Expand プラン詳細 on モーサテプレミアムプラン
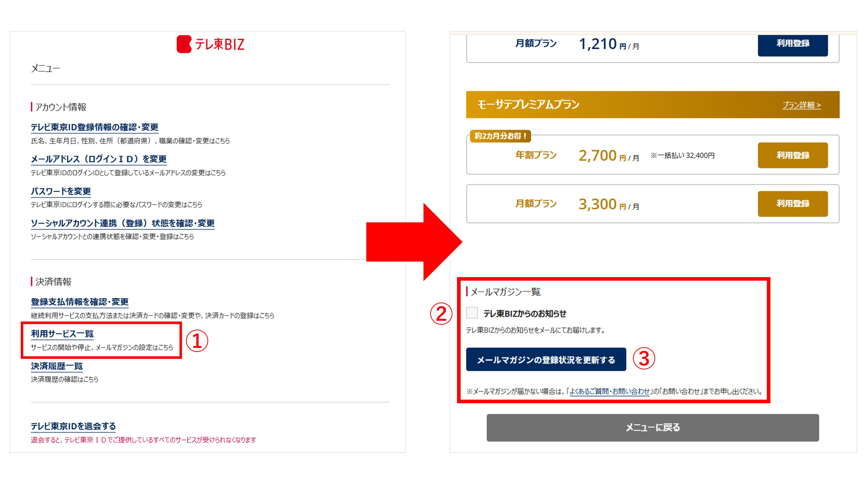868x489 pixels. (801, 105)
